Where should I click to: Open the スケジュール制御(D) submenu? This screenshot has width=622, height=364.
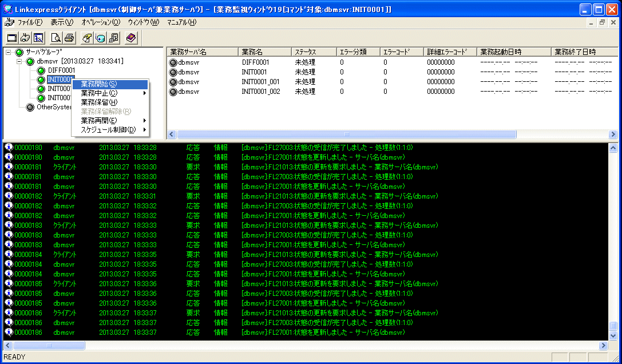tap(110, 130)
